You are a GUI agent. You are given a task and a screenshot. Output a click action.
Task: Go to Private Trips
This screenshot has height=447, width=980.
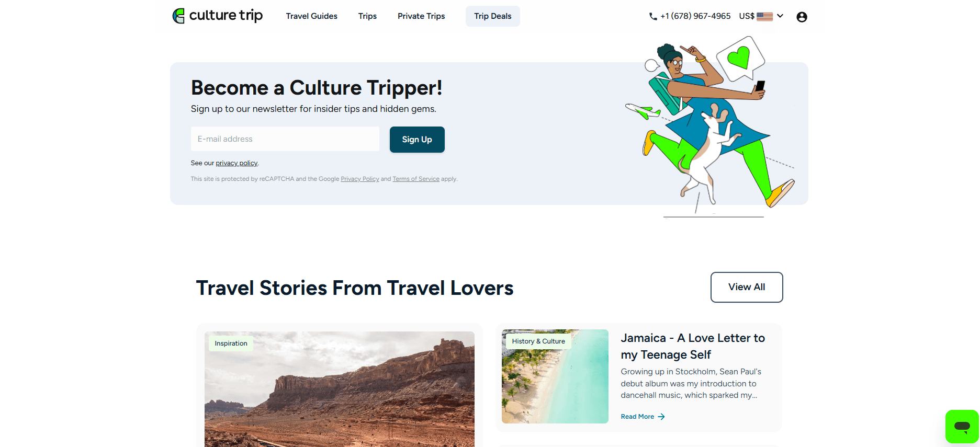421,16
